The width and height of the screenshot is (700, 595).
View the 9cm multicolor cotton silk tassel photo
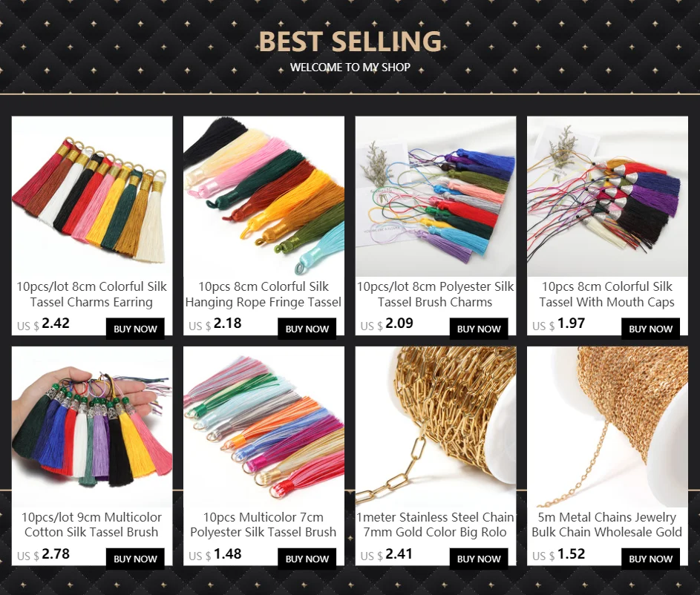click(x=92, y=427)
